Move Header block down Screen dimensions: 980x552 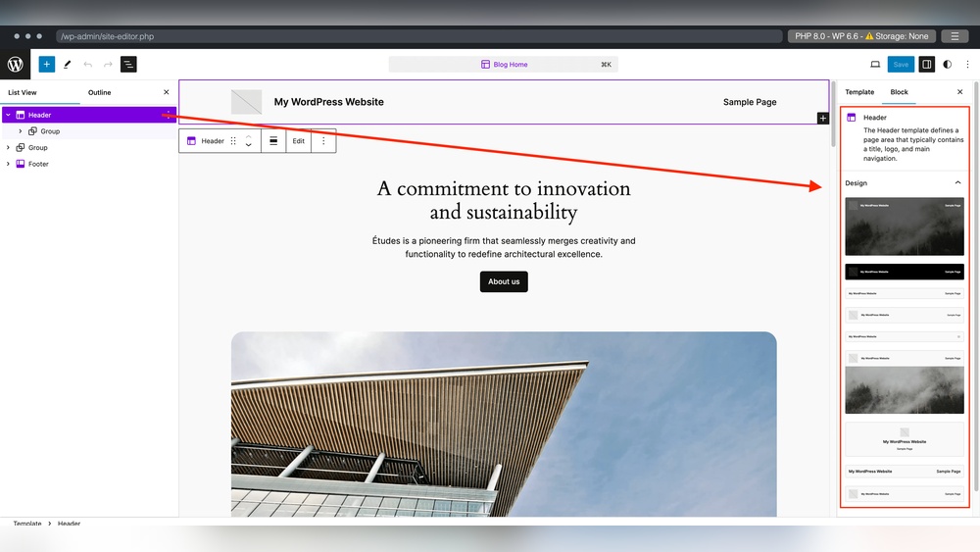249,146
